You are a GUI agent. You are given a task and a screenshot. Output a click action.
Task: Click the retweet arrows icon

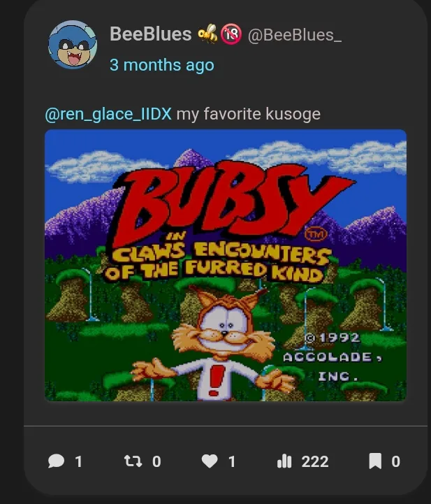click(133, 461)
